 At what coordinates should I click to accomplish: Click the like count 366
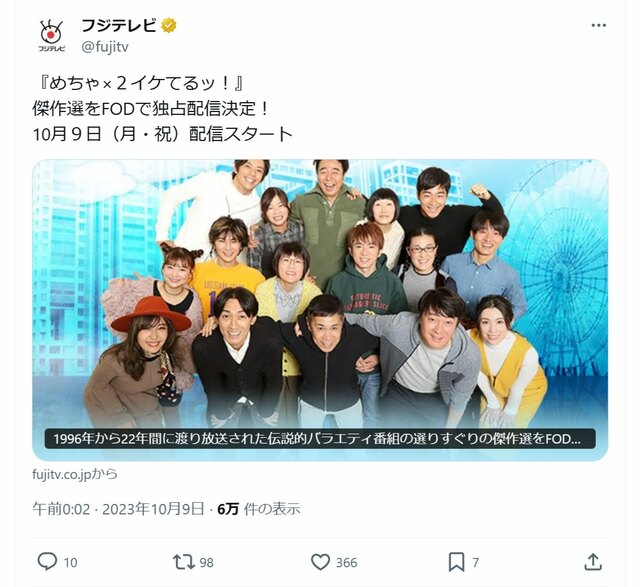(346, 563)
